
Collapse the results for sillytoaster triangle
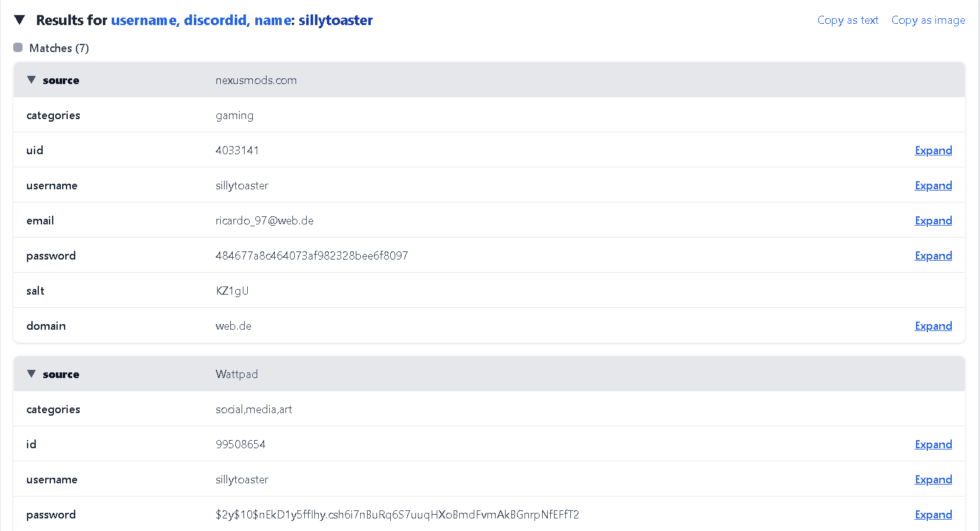coord(19,20)
